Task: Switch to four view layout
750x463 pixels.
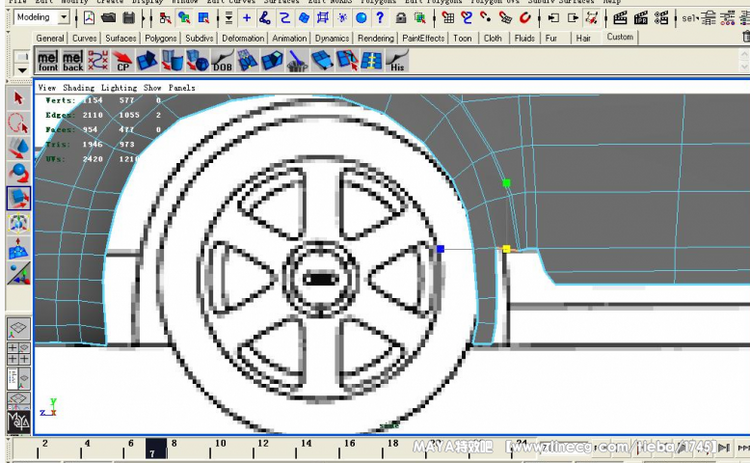Action: point(18,353)
